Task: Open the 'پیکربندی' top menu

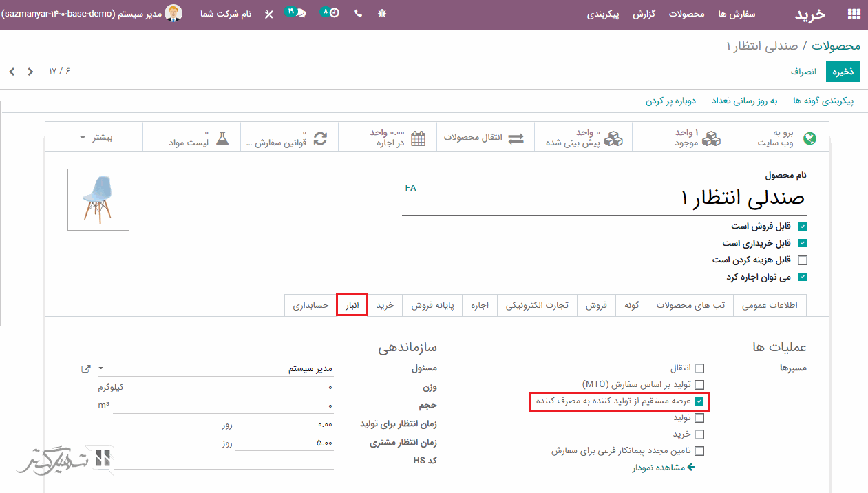Action: coord(606,14)
